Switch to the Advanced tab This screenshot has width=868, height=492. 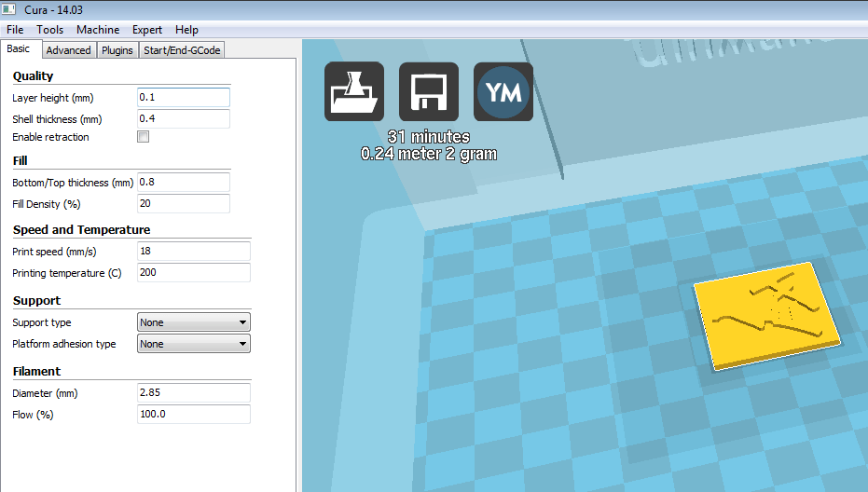coord(69,50)
